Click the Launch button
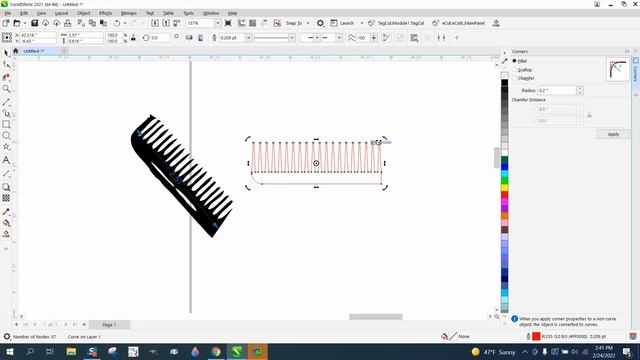The width and height of the screenshot is (640, 360). pyautogui.click(x=342, y=23)
